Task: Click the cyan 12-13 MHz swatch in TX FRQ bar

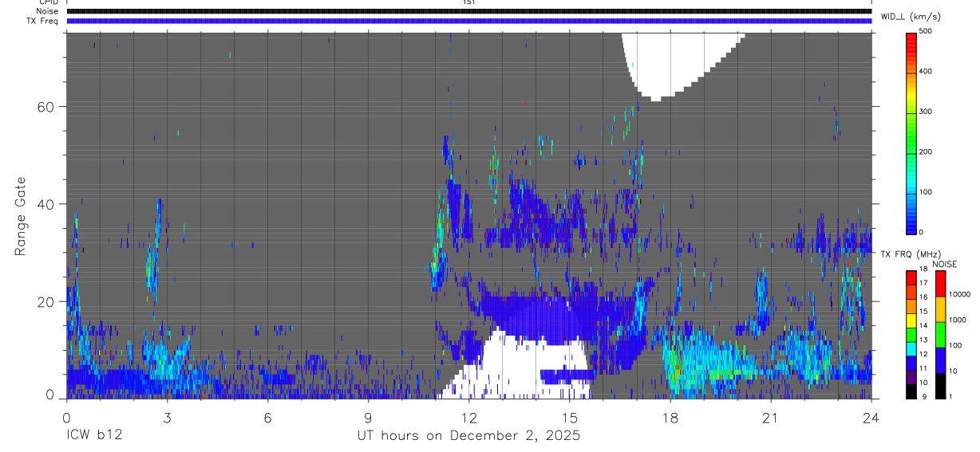Action: click(x=911, y=348)
